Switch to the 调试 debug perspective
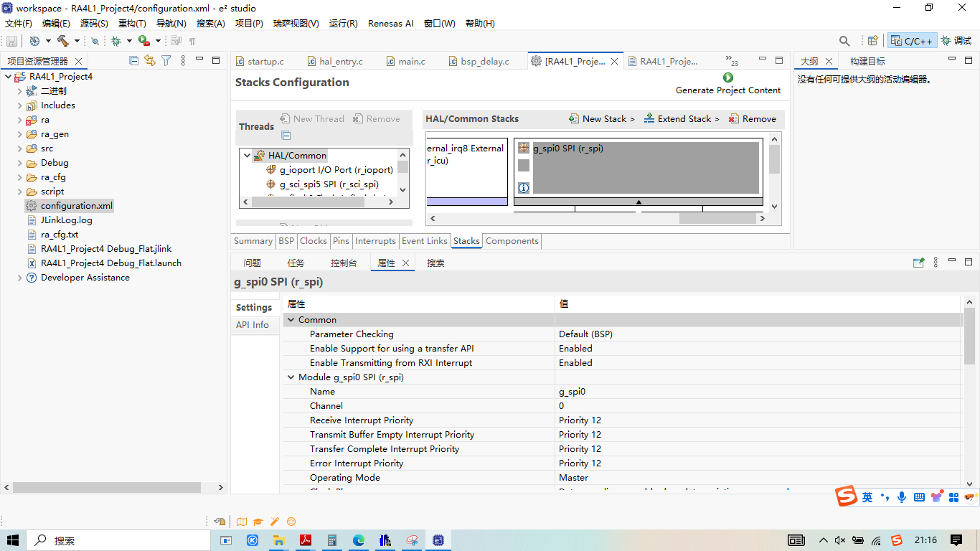 956,41
